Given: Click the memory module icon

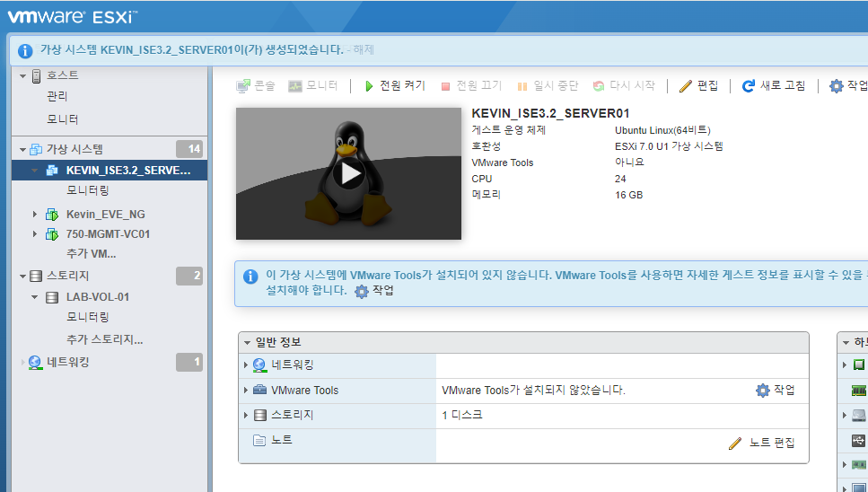Looking at the screenshot, I should tap(859, 391).
